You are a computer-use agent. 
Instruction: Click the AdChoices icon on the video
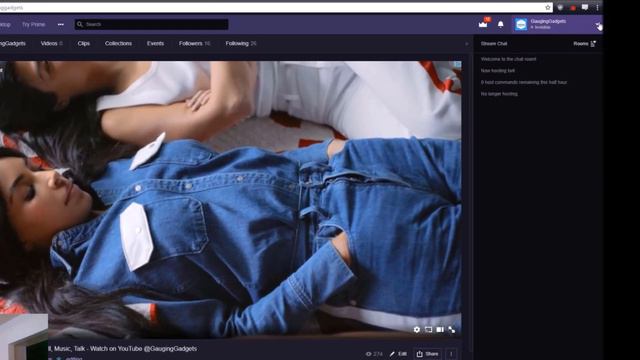458,64
